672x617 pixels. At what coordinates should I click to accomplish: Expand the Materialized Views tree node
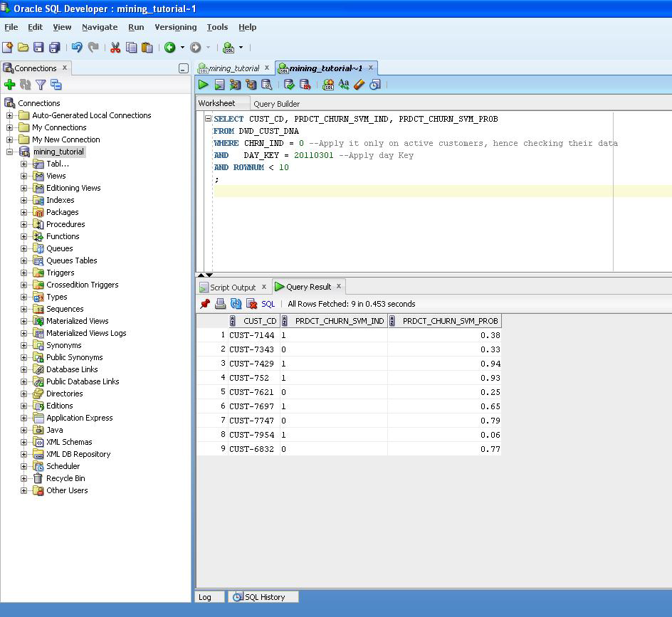click(x=23, y=321)
